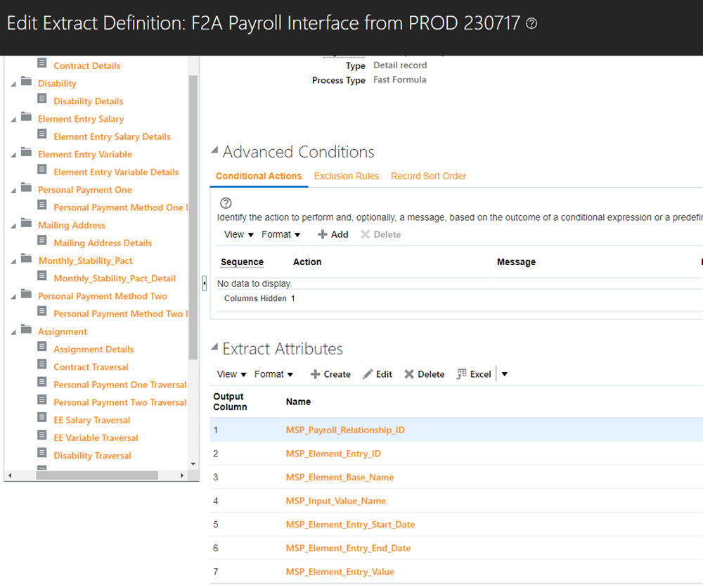Click the Disability folder icon
Image resolution: width=703 pixels, height=588 pixels.
click(27, 81)
